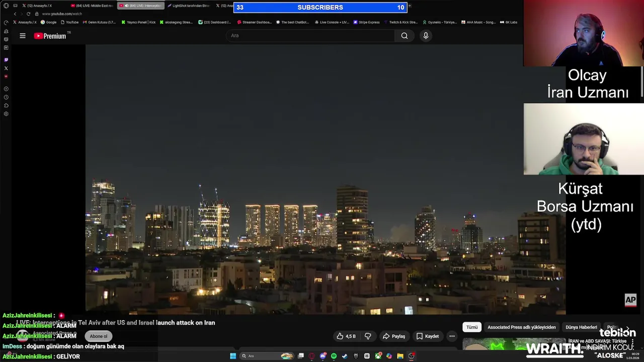Open Discord from the taskbar
The width and height of the screenshot is (644, 362).
point(323,356)
